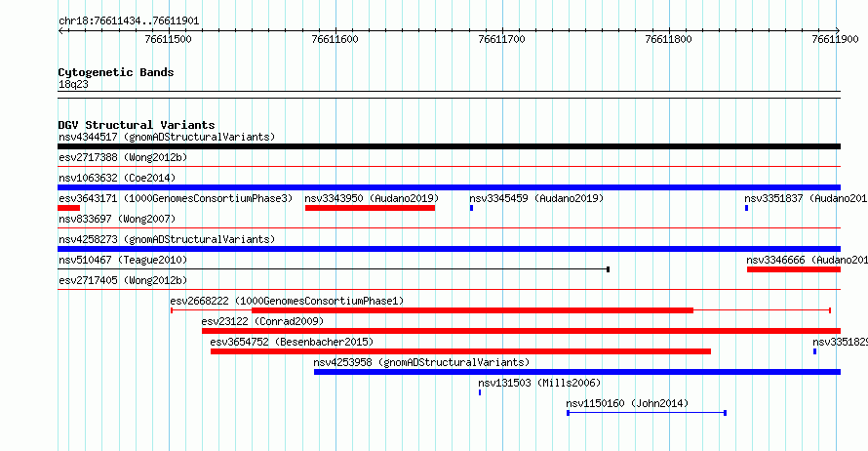
Task: Open the esv2668222 (1000GenomesConsortiumPhase1) label
Action: click(287, 301)
